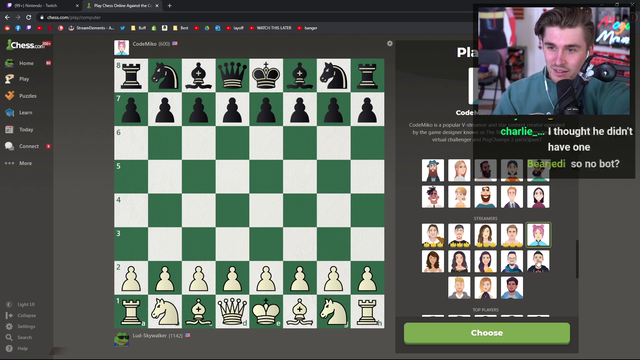Screen dimensions: 640x360
Task: Select the purple-haired smiling bot avatar
Action: pyautogui.click(x=433, y=197)
